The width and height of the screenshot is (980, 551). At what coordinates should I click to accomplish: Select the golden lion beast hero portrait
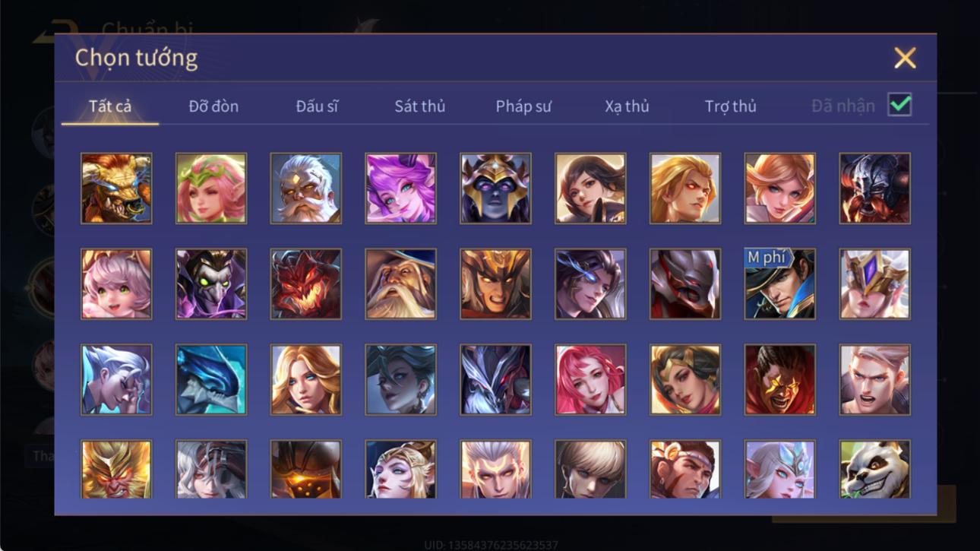(x=116, y=188)
